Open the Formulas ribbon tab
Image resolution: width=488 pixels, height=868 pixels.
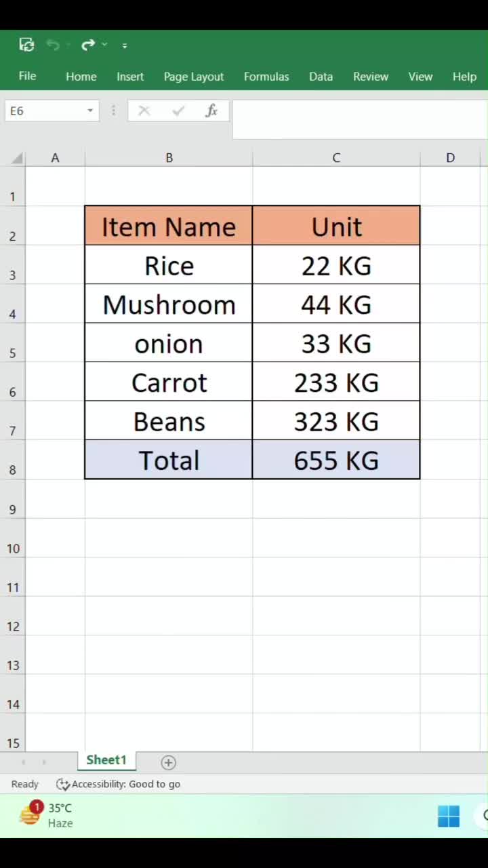(266, 77)
